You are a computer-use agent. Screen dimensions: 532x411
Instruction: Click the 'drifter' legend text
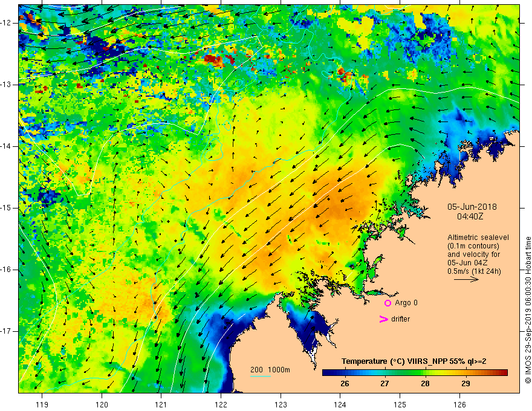tap(400, 319)
